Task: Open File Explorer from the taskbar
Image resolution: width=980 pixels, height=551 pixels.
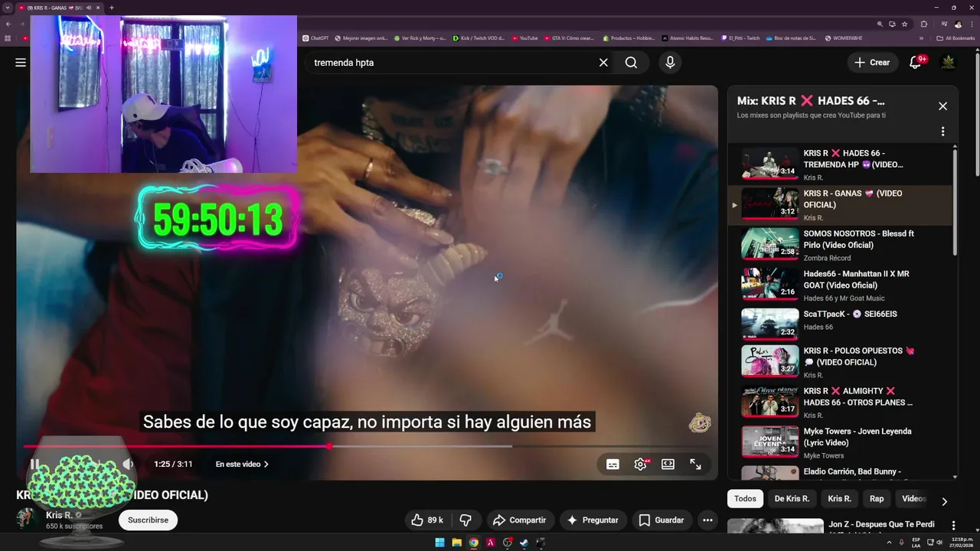Action: pyautogui.click(x=456, y=543)
